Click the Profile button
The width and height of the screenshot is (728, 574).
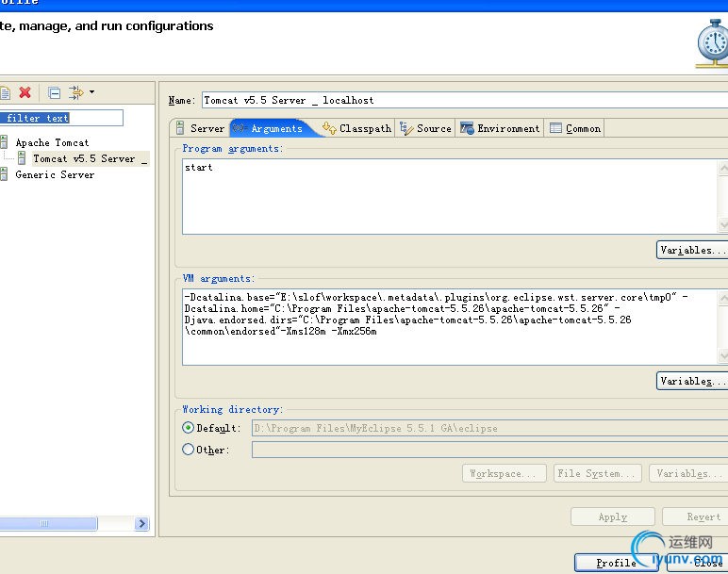616,563
